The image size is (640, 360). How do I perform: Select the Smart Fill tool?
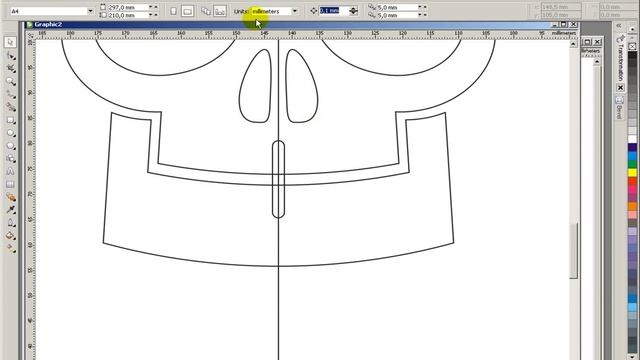(x=11, y=107)
